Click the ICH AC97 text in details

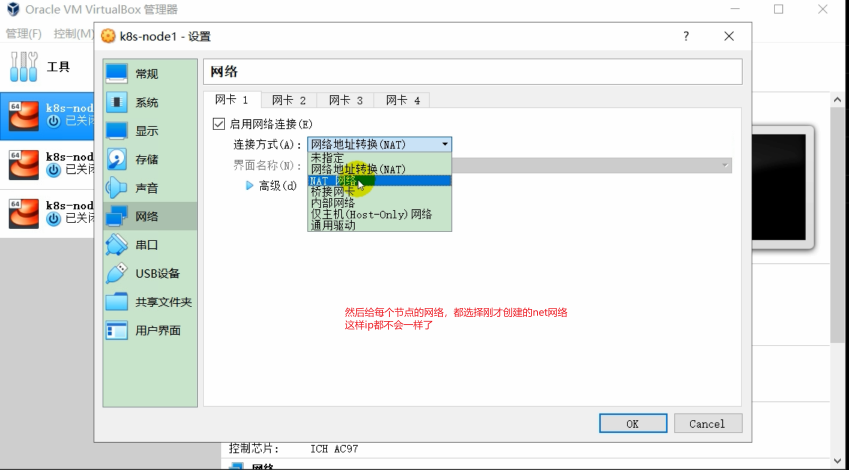(334, 449)
